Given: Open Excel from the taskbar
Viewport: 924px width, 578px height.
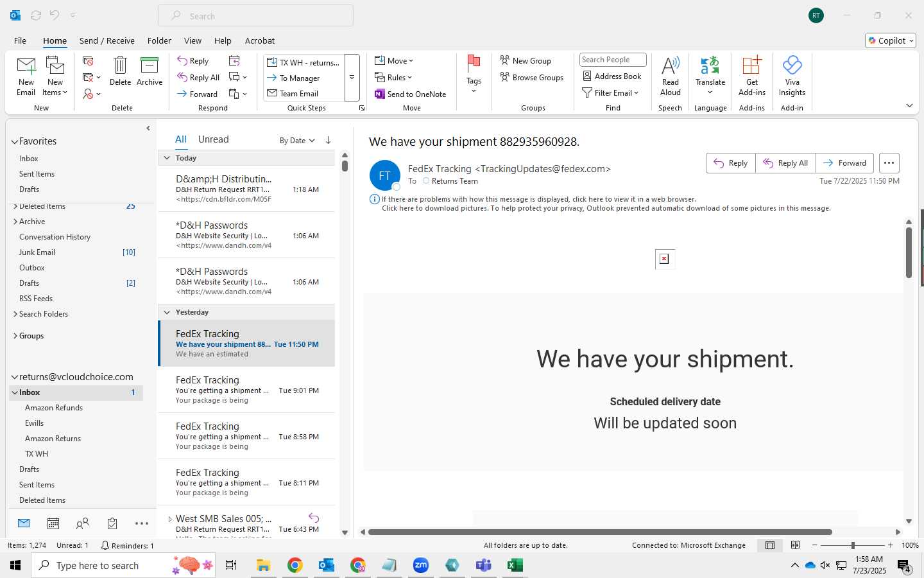Looking at the screenshot, I should 515,565.
